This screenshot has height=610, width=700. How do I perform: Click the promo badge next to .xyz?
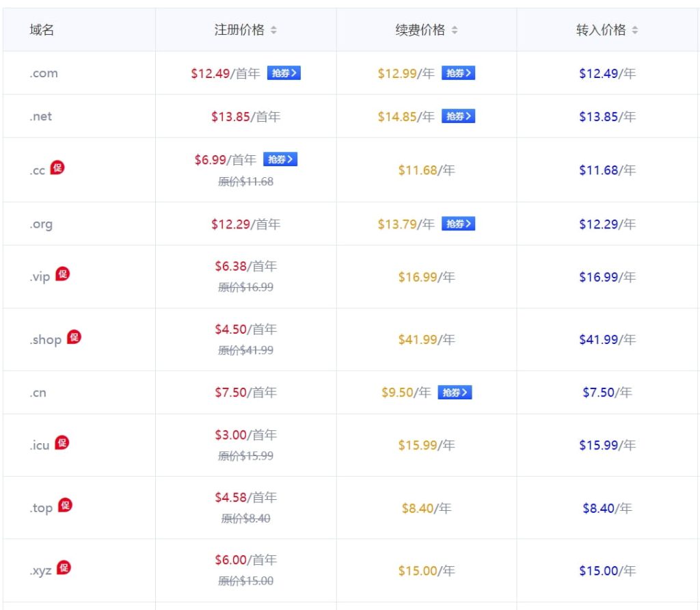pyautogui.click(x=64, y=568)
